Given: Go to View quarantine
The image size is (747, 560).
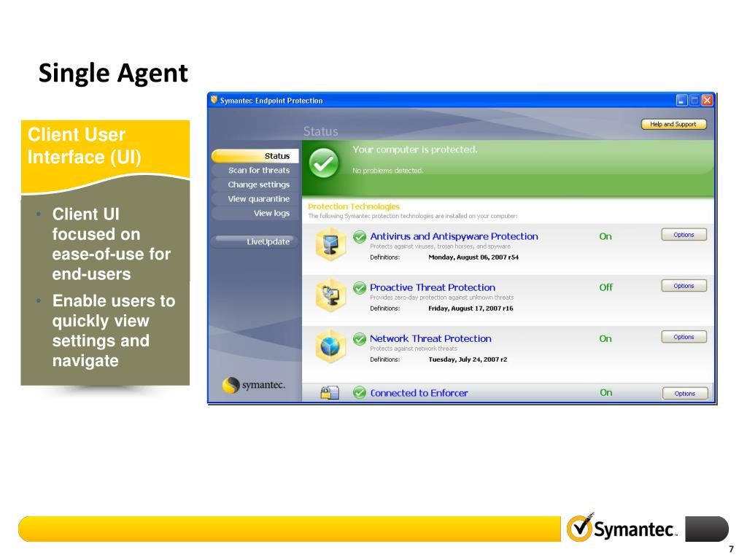Looking at the screenshot, I should 255,198.
